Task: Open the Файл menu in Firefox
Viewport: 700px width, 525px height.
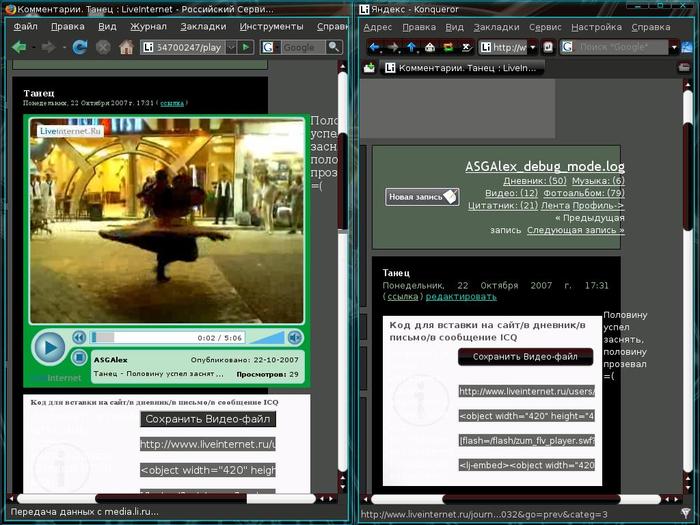Action: pos(25,26)
